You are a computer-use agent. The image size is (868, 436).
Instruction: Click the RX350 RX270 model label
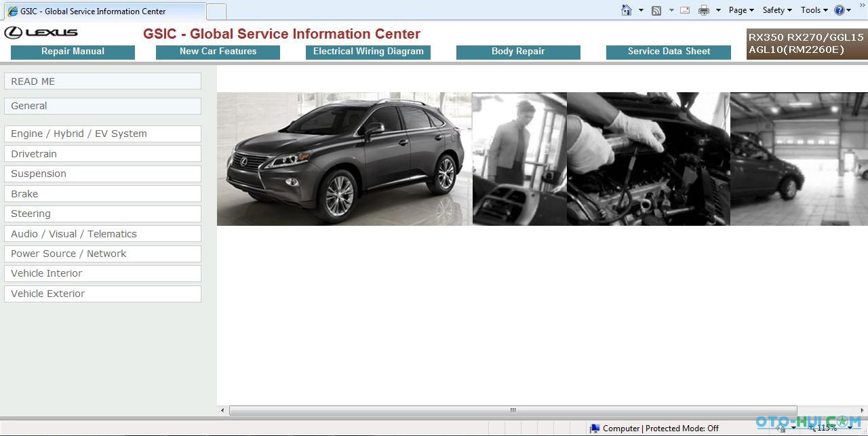[806, 43]
